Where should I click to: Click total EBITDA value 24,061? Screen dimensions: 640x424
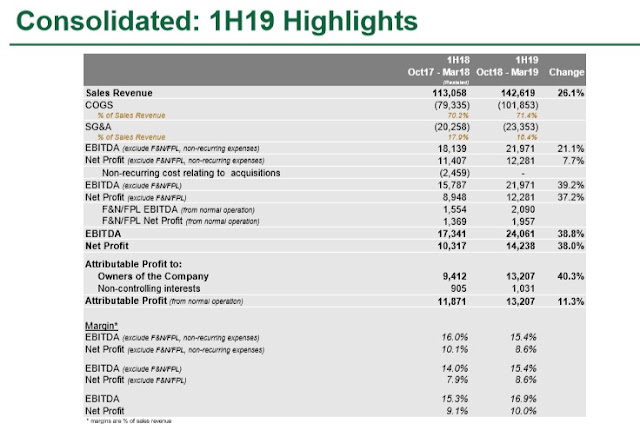click(520, 234)
